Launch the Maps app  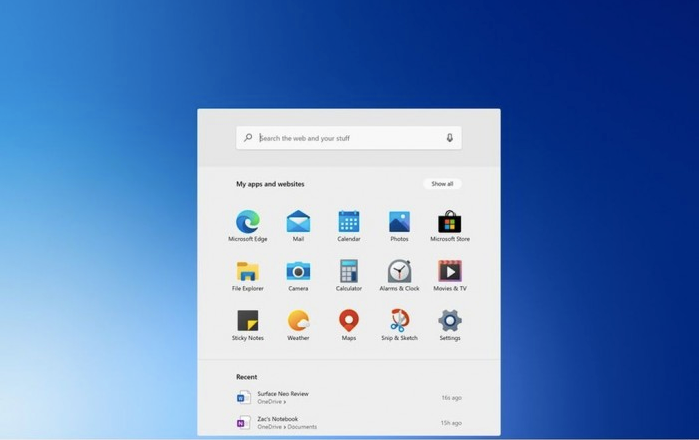(x=349, y=325)
